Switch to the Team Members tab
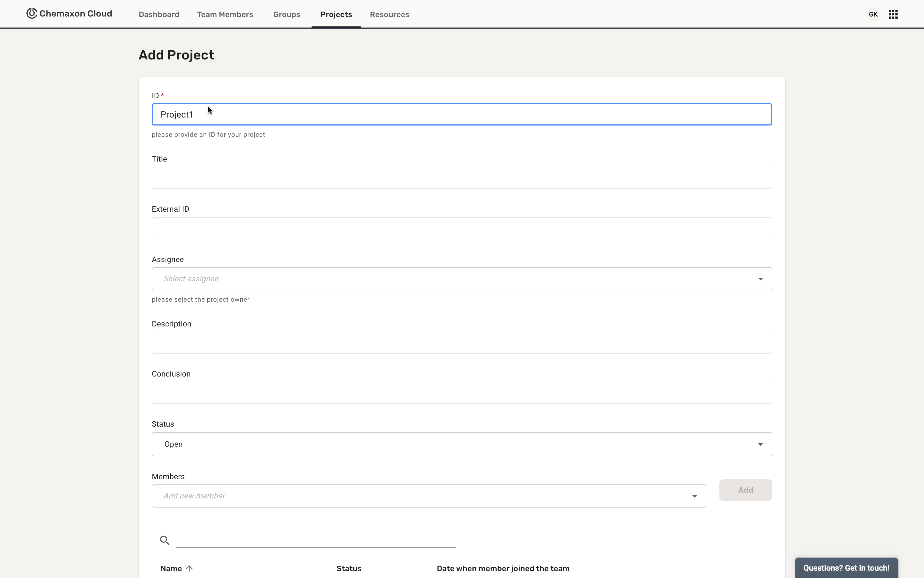The height and width of the screenshot is (578, 924). (x=225, y=15)
